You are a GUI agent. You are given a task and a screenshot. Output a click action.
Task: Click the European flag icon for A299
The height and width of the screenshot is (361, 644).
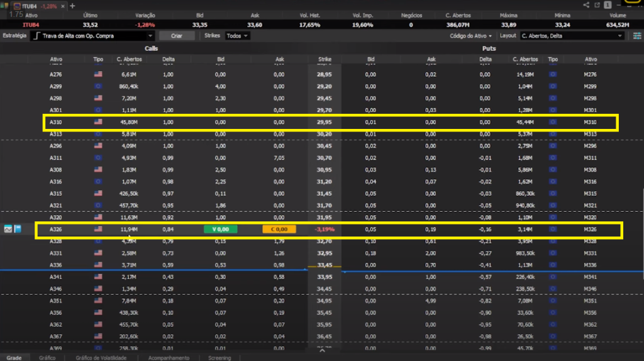[x=98, y=86]
